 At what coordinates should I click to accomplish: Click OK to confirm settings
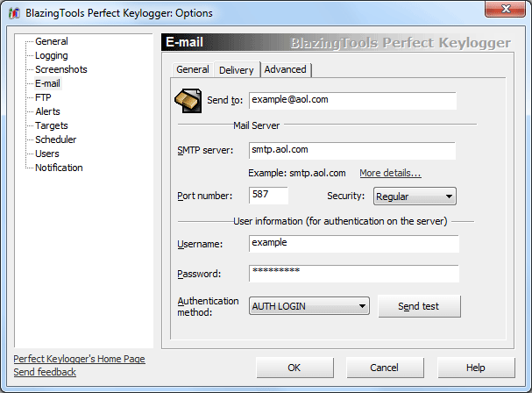click(x=294, y=368)
